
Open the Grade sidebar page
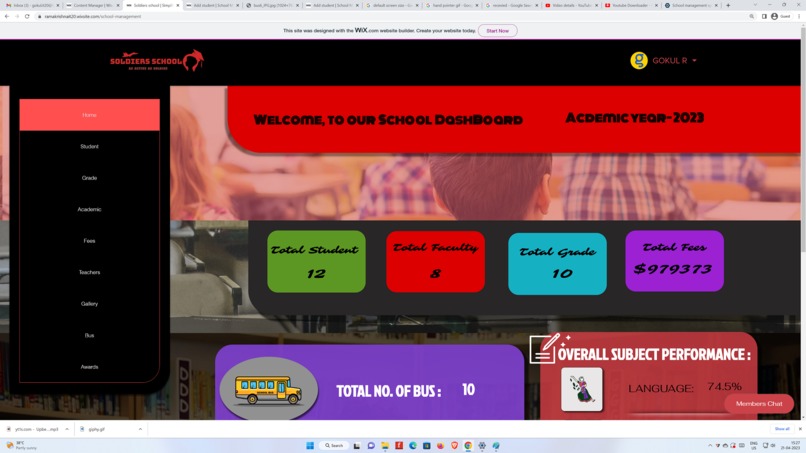(89, 178)
